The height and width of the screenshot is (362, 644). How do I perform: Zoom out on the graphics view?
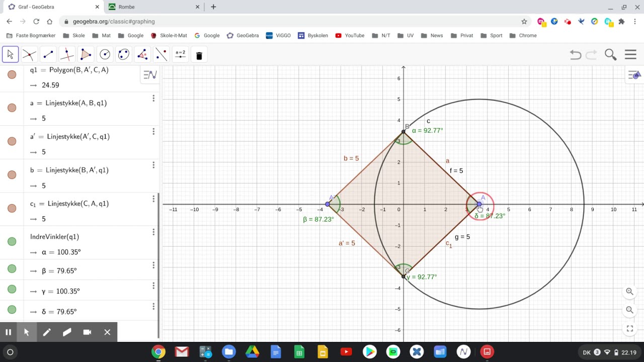(629, 310)
